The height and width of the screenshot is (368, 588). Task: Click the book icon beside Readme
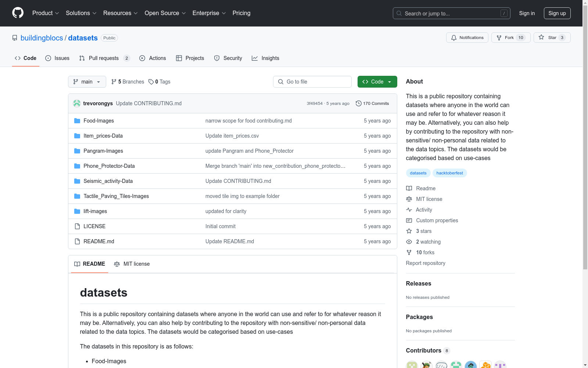pyautogui.click(x=409, y=188)
